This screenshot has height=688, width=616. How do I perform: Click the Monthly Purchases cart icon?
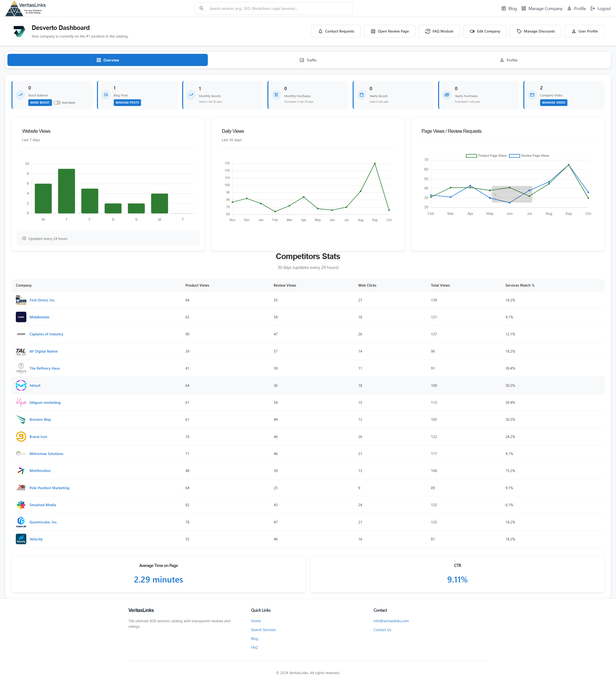click(276, 95)
